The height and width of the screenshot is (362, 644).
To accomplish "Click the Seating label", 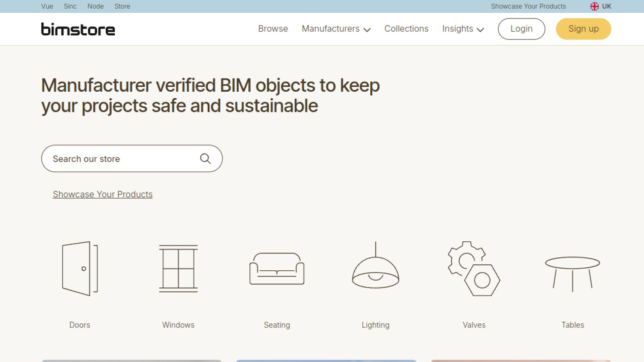I will 277,325.
